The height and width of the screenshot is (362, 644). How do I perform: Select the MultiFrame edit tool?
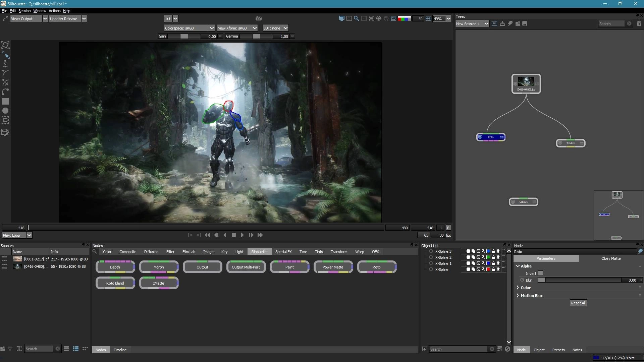5,132
